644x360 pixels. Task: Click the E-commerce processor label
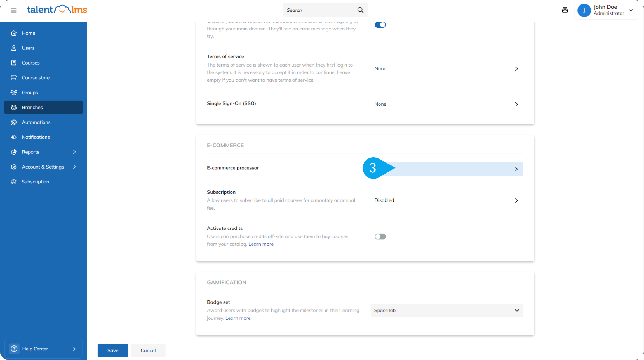pyautogui.click(x=233, y=168)
